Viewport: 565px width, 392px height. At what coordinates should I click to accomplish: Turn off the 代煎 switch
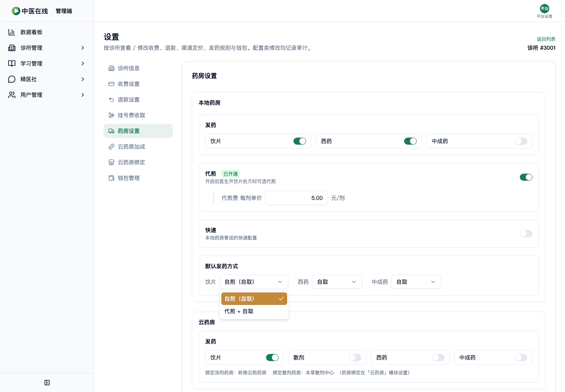pos(526,177)
